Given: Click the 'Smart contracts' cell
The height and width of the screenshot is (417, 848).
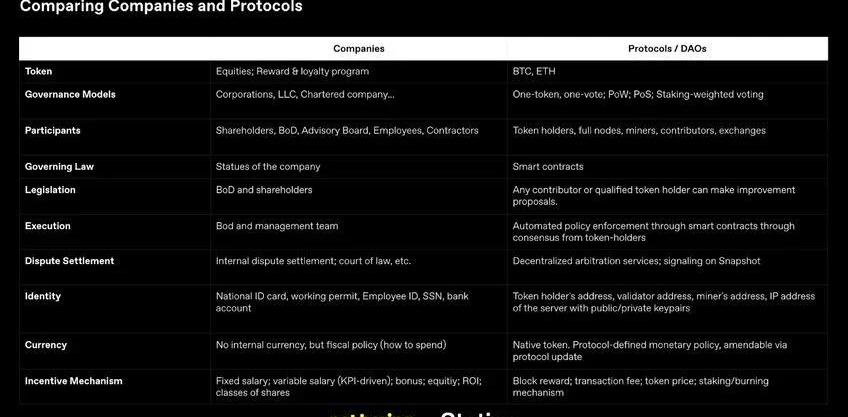Looking at the screenshot, I should tap(548, 167).
